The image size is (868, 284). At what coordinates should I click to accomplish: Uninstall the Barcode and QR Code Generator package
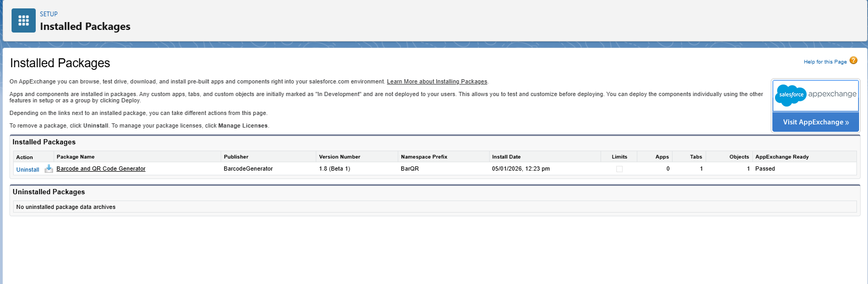[28, 170]
